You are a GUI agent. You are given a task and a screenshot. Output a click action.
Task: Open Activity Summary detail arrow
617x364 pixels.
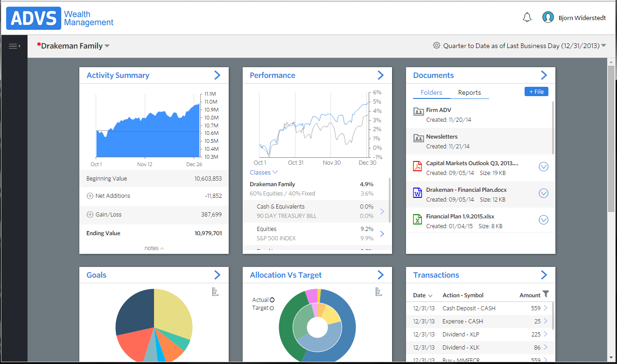(x=217, y=75)
